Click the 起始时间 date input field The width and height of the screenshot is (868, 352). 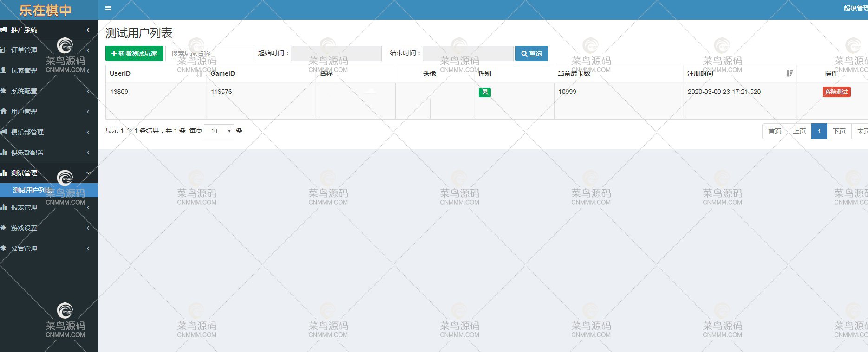click(x=336, y=53)
